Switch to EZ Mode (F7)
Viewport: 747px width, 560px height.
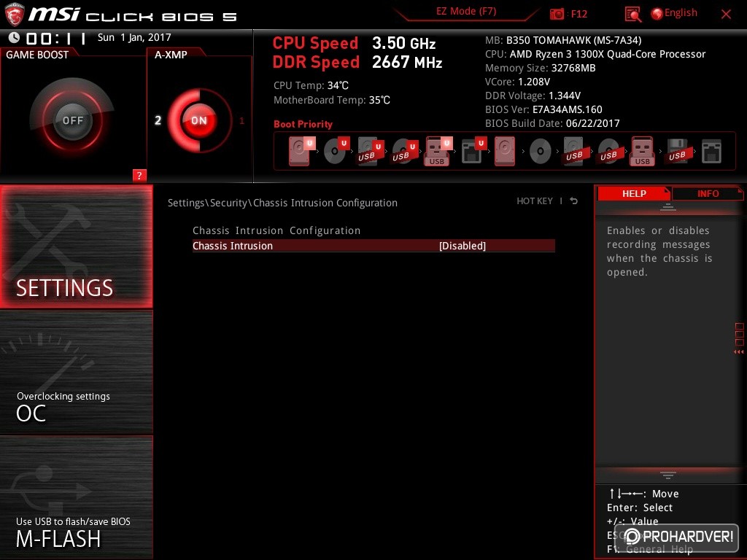point(466,12)
